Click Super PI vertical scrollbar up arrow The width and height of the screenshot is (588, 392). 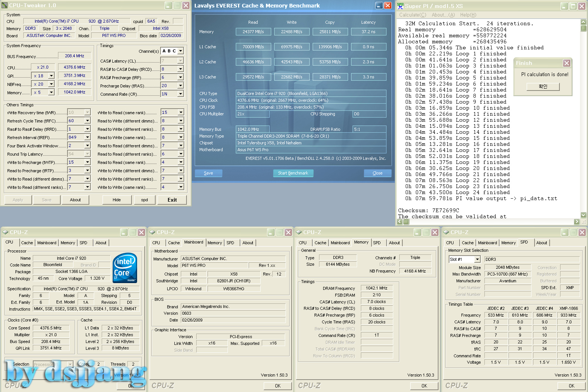(x=583, y=22)
